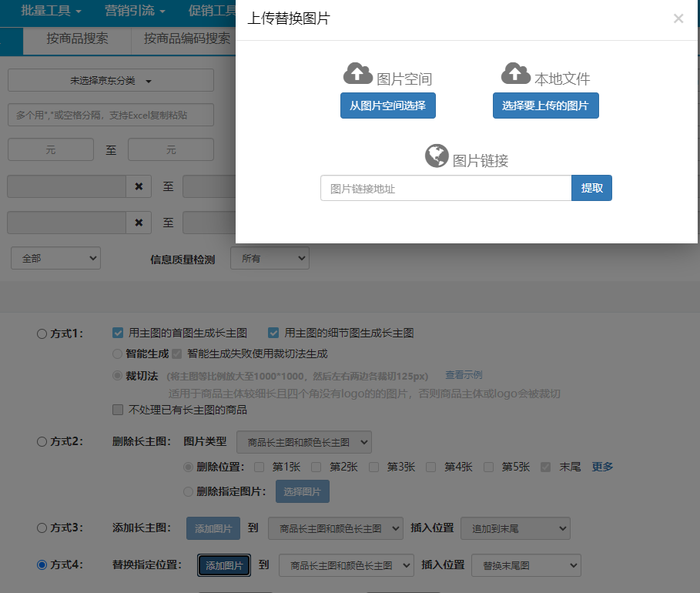Open the 未选择京东分类 dropdown
The image size is (700, 593).
pos(111,80)
